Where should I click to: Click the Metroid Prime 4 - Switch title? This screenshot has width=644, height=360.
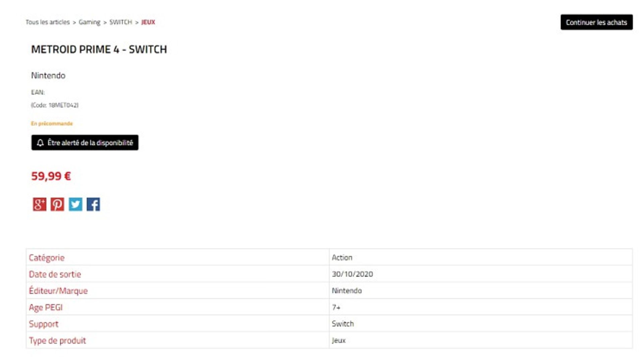(x=99, y=49)
